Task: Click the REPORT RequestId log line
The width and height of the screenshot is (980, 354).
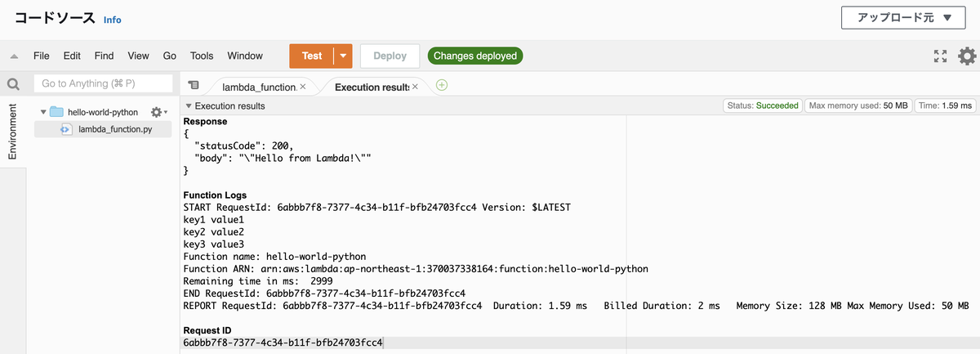Action: coord(576,306)
